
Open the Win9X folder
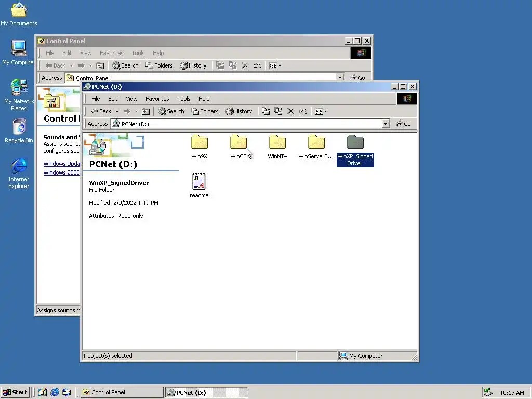point(199,147)
